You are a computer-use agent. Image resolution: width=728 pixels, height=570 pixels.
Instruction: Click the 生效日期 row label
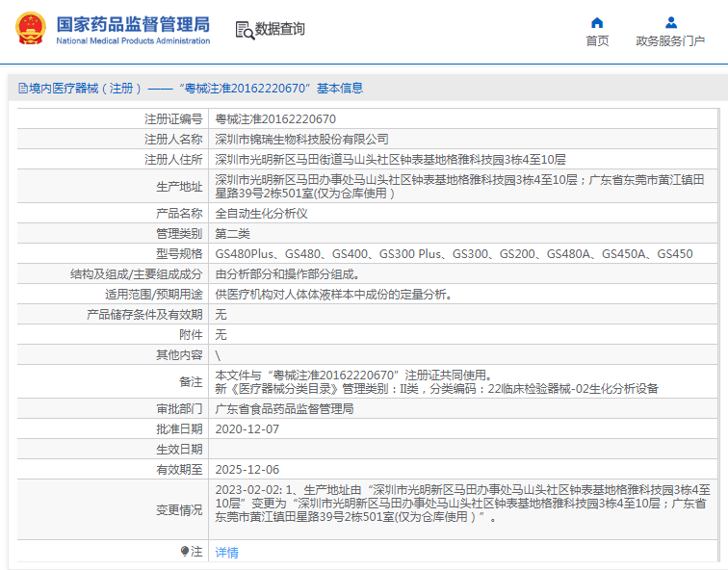pos(179,450)
